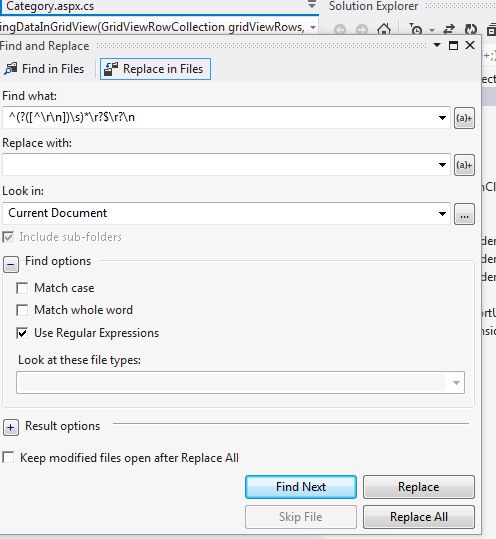Click the Replace All button
This screenshot has width=496, height=539.
point(419,517)
